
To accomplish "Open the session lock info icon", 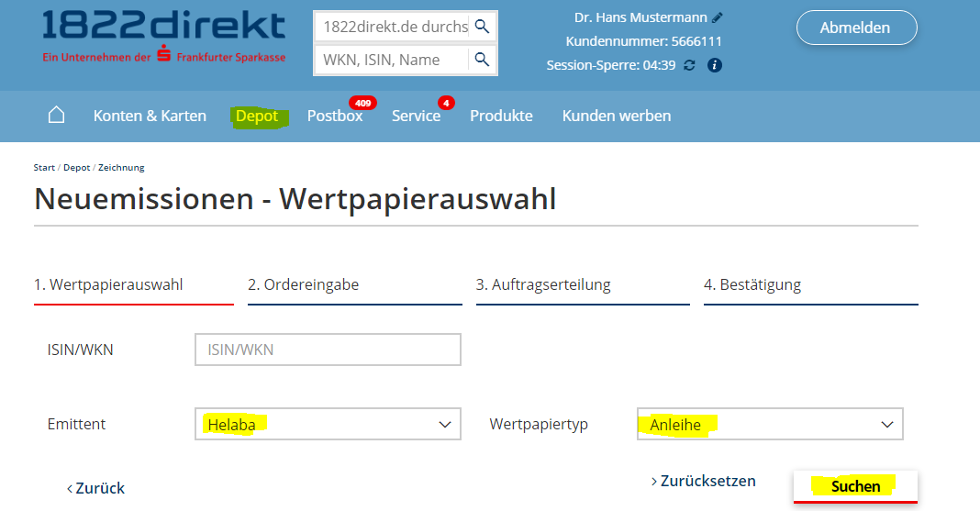I will tap(715, 65).
